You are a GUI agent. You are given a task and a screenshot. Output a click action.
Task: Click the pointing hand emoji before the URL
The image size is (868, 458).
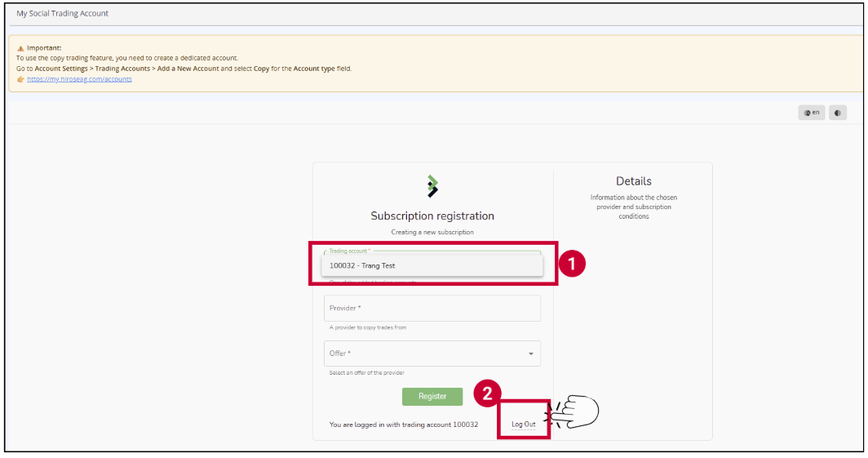click(x=20, y=79)
